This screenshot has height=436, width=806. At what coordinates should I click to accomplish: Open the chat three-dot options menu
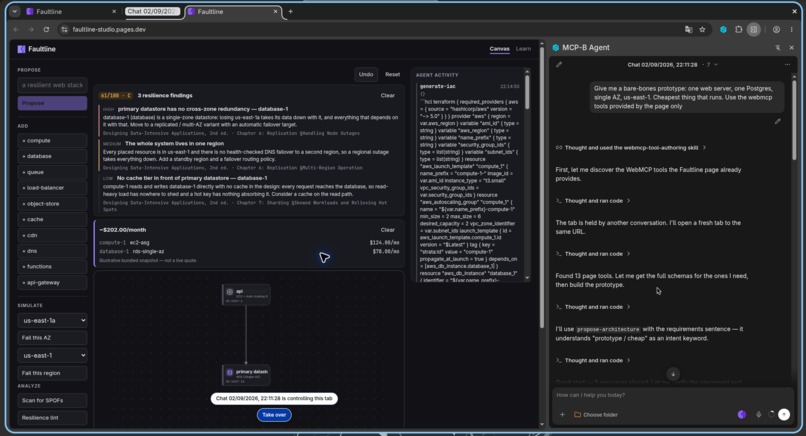pos(787,65)
